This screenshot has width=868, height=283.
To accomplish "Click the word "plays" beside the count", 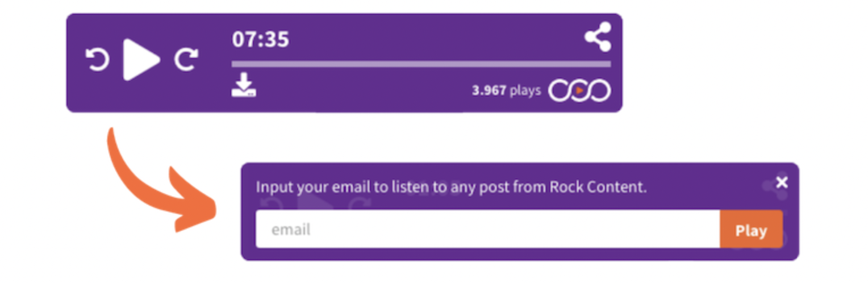I will click(x=525, y=90).
